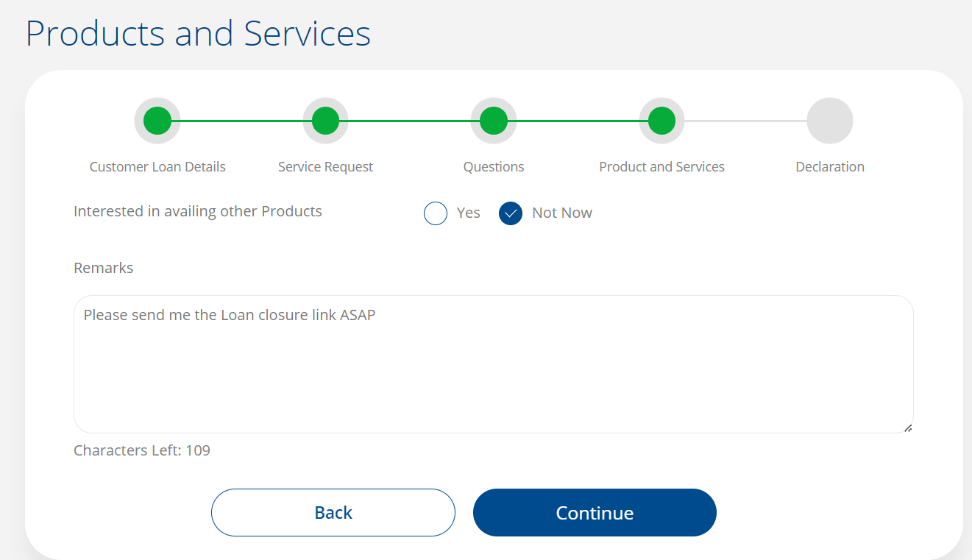Click the Characters Left: 109 counter text

pos(142,450)
